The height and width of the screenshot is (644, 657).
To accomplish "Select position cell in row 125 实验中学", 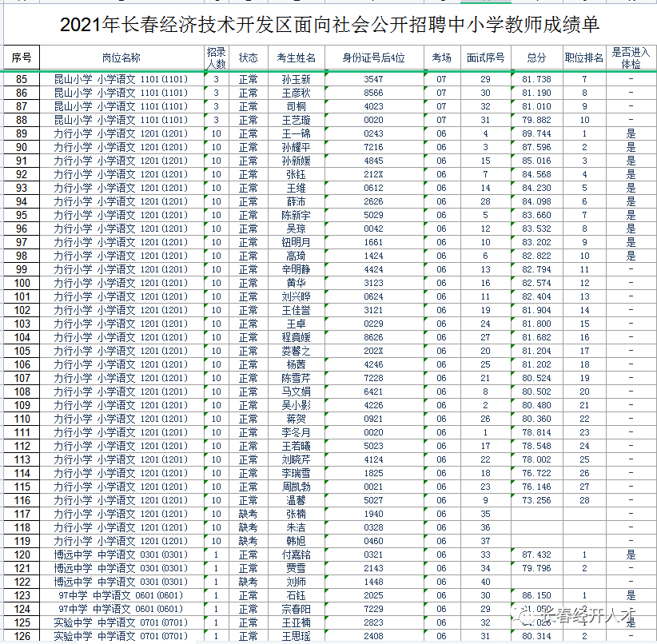I will click(121, 622).
